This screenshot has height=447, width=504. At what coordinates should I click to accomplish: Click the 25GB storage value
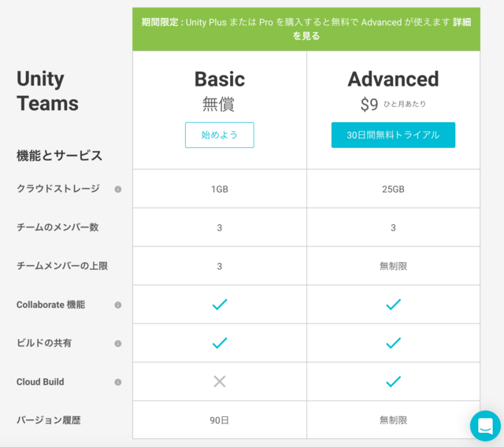pos(393,189)
